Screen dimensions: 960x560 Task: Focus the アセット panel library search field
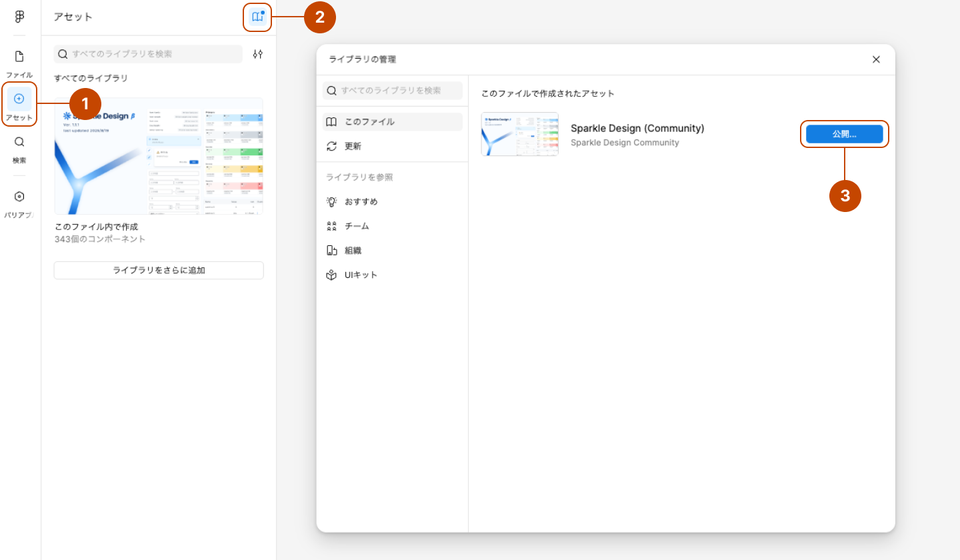coord(148,54)
